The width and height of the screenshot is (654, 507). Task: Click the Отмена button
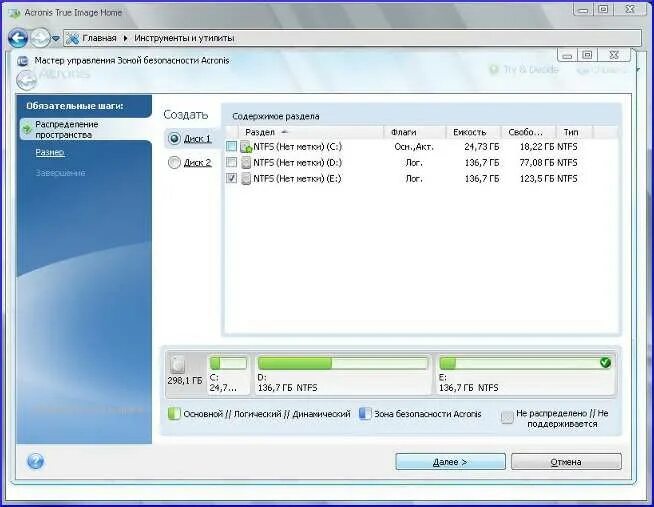(x=566, y=462)
